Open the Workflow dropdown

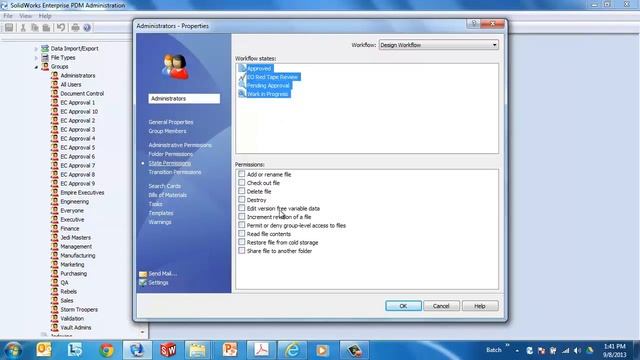click(438, 45)
